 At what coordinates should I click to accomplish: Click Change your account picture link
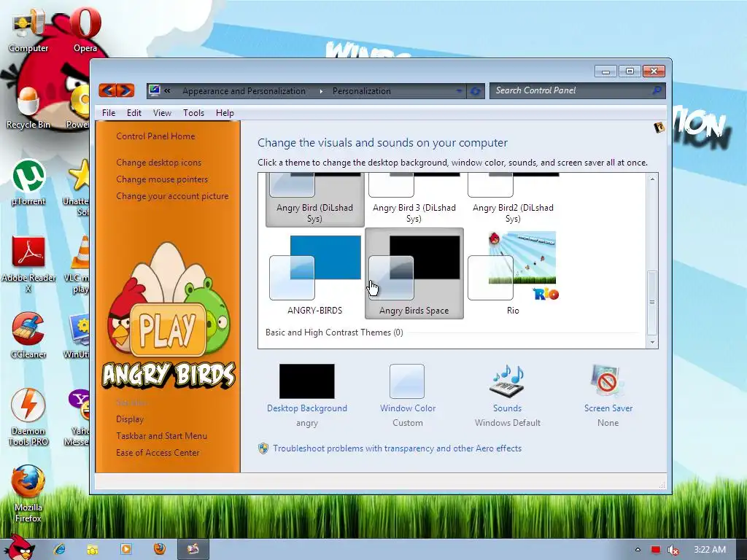(172, 195)
